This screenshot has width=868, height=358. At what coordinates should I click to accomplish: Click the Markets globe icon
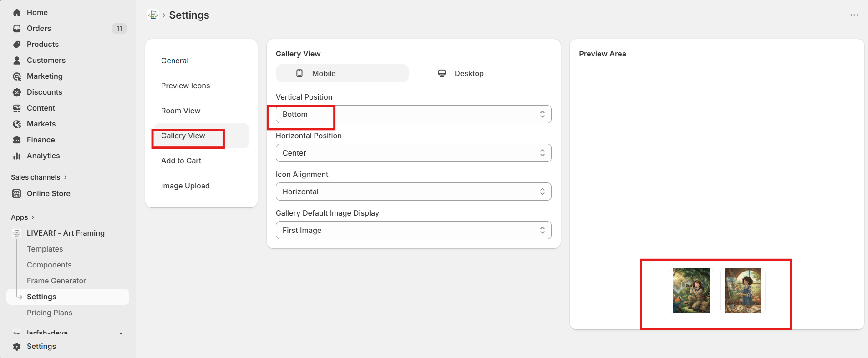(x=17, y=124)
